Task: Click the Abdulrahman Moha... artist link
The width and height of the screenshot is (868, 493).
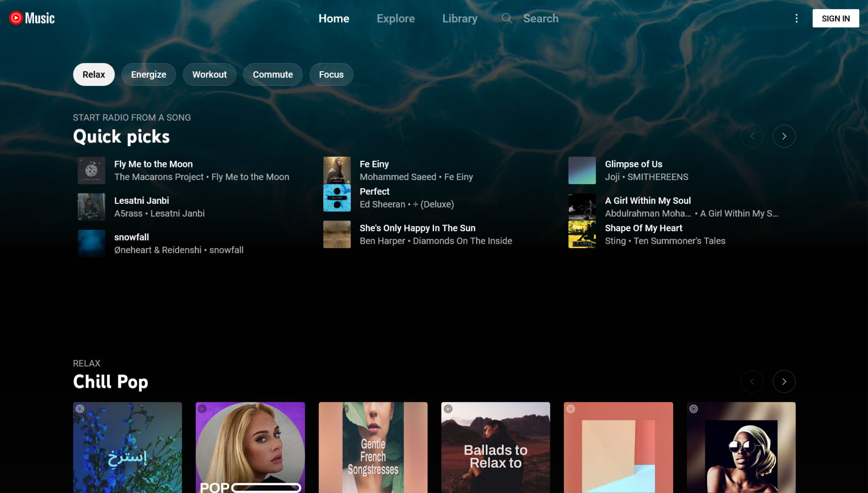Action: 648,213
